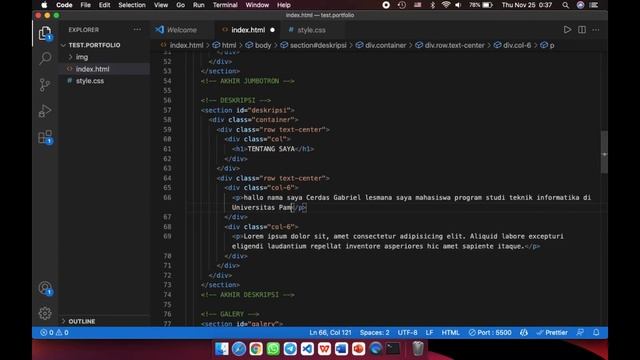Click div.row.text-center in the breadcrumb

coord(454,45)
